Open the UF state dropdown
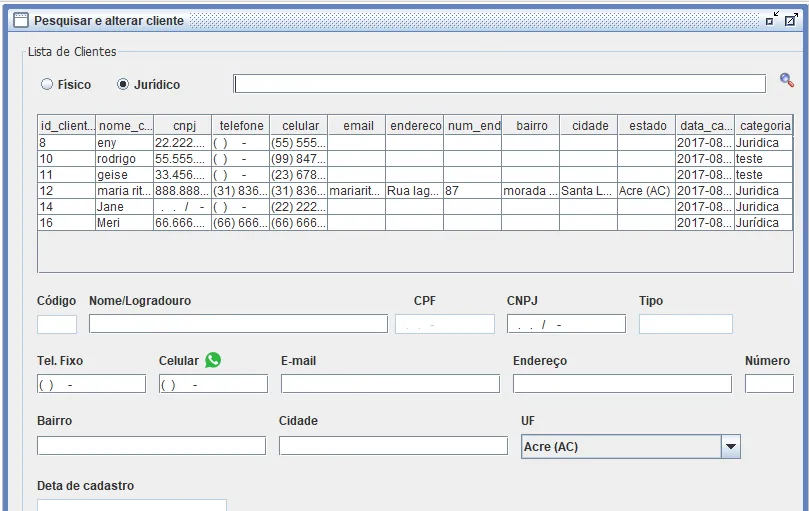The image size is (809, 511). pyautogui.click(x=730, y=447)
